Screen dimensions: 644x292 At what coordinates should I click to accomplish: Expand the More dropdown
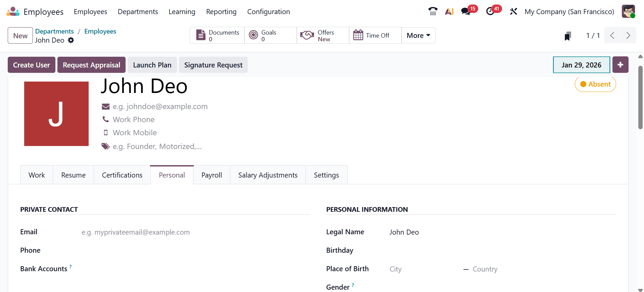pos(418,35)
